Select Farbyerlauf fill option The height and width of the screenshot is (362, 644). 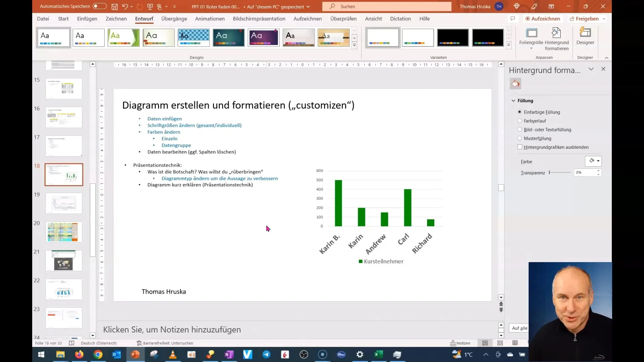pyautogui.click(x=520, y=121)
